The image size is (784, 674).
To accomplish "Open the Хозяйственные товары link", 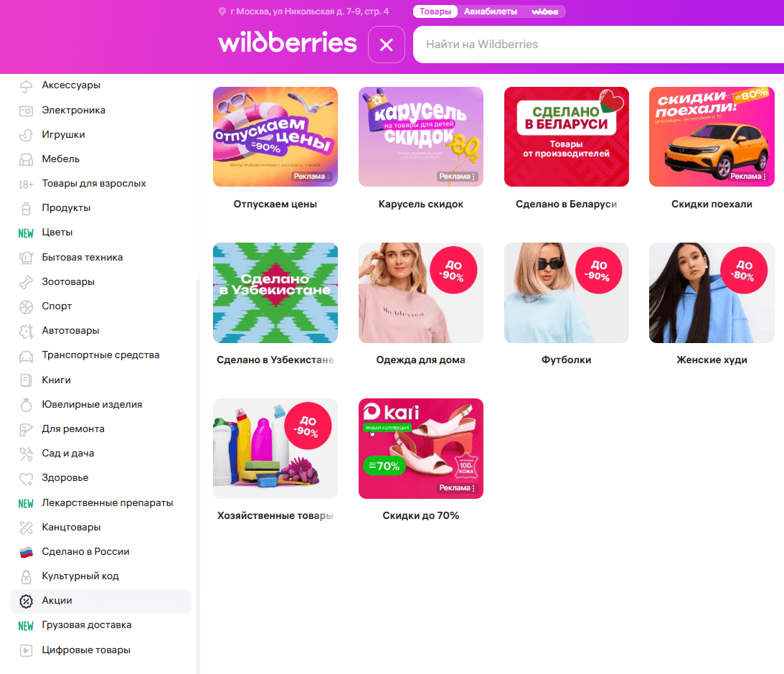I will (275, 515).
